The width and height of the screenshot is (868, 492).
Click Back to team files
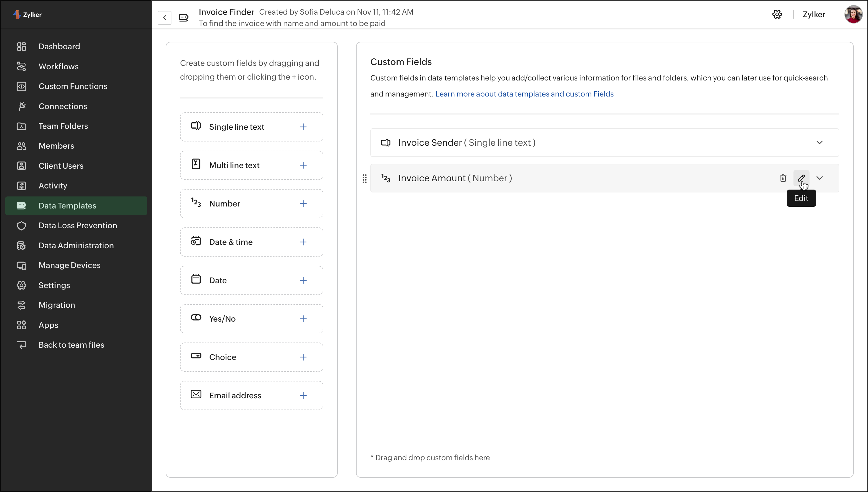click(x=71, y=345)
